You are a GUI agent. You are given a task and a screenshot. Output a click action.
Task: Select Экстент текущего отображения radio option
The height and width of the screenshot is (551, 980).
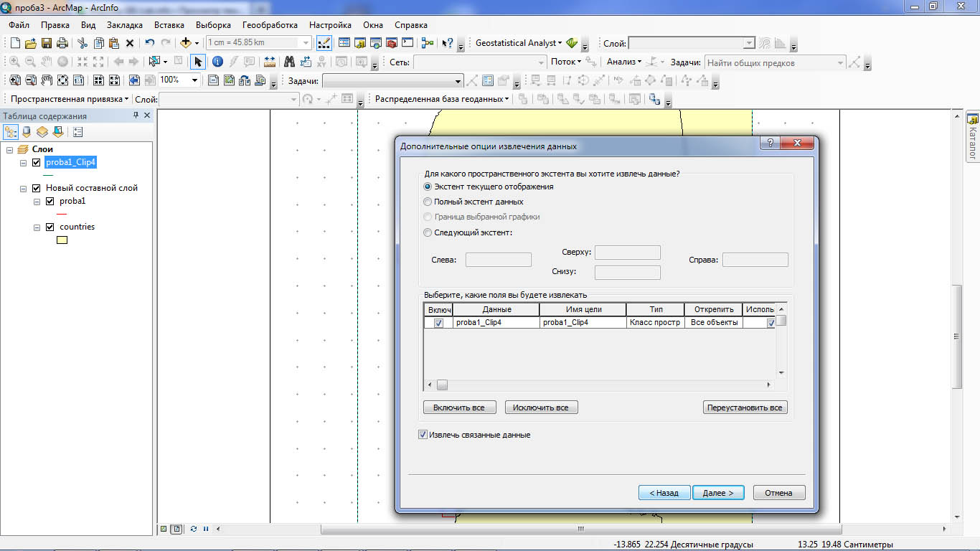428,187
